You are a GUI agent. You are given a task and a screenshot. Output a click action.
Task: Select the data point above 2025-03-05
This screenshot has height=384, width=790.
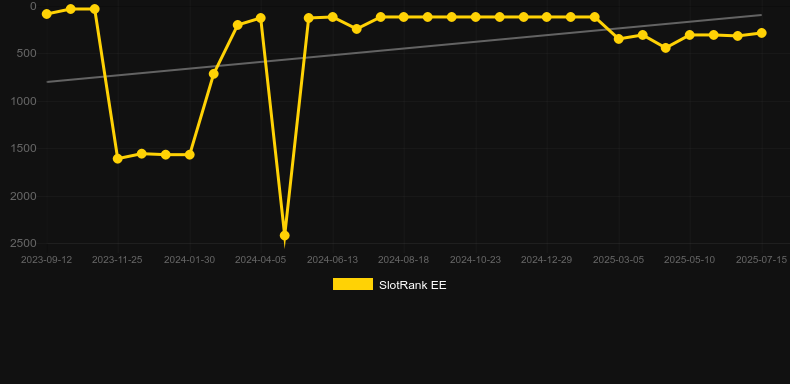[x=619, y=38]
